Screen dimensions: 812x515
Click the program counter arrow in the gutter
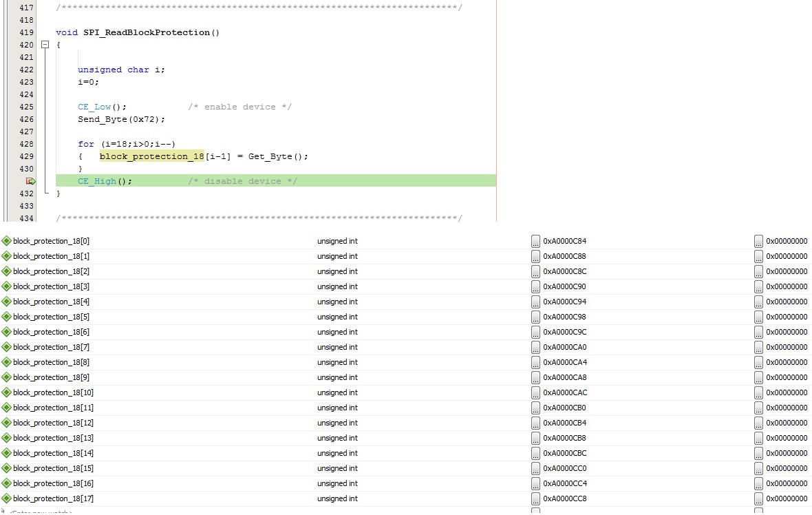[30, 181]
